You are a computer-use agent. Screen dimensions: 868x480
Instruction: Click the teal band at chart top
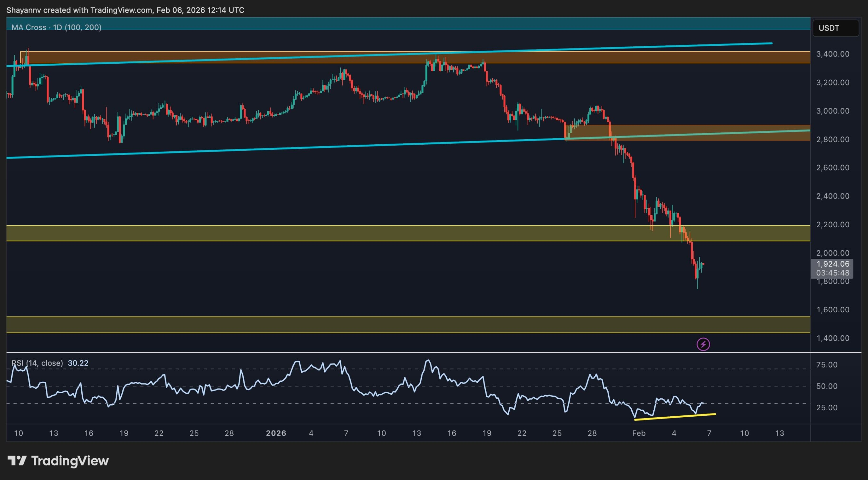[407, 23]
